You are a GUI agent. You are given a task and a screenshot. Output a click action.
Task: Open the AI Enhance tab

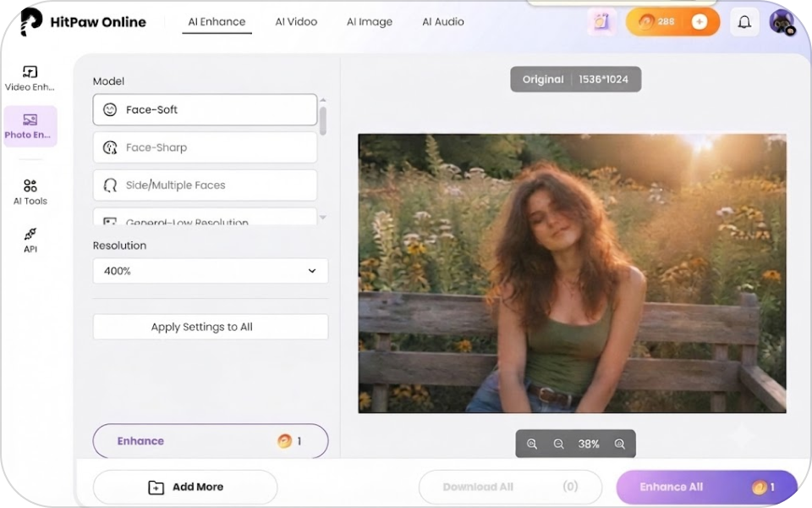(x=217, y=22)
